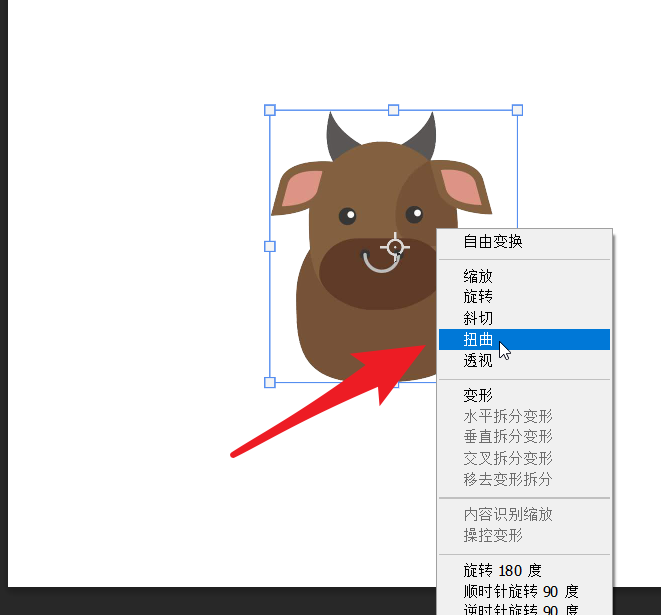Click 移去变形拆分 menu item
Screen dimensions: 661x615
click(524, 479)
